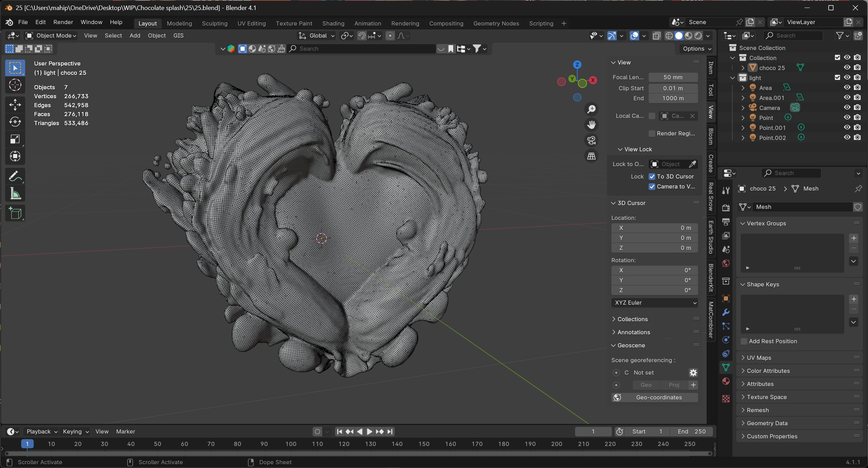868x468 pixels.
Task: Toggle camera view gizmo button
Action: [x=591, y=140]
